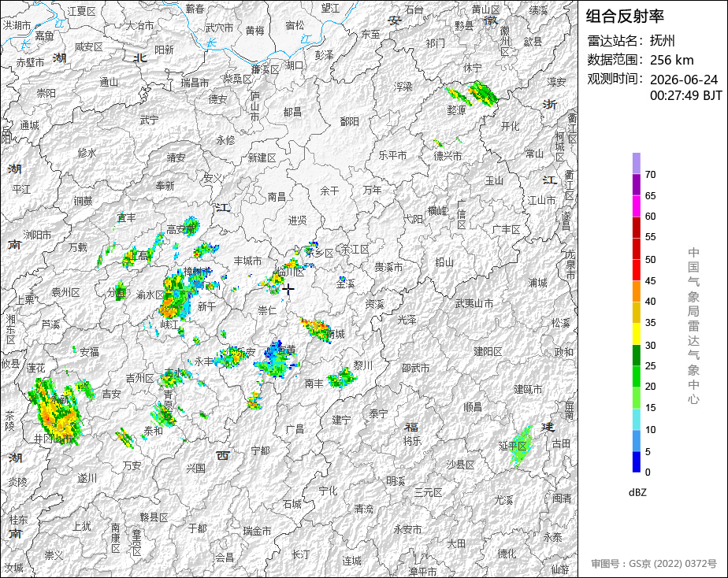Viewport: 728px width, 578px height.
Task: Click the 组合反射率 title text
Action: point(625,17)
